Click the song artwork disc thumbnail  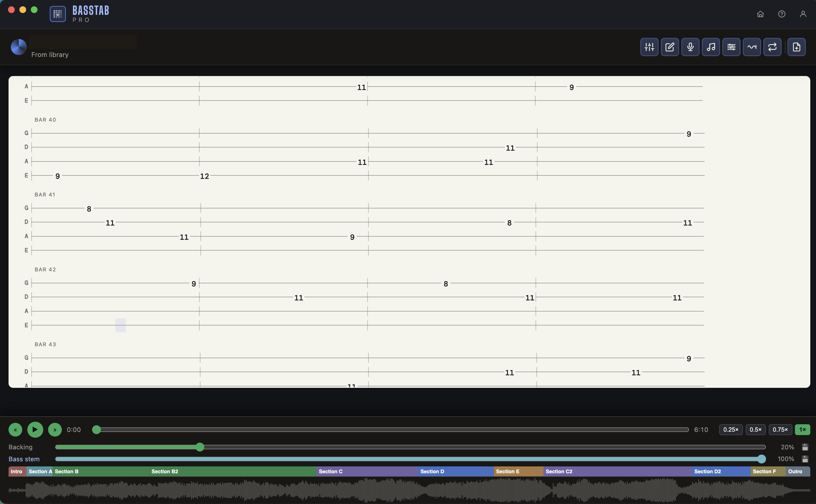19,47
